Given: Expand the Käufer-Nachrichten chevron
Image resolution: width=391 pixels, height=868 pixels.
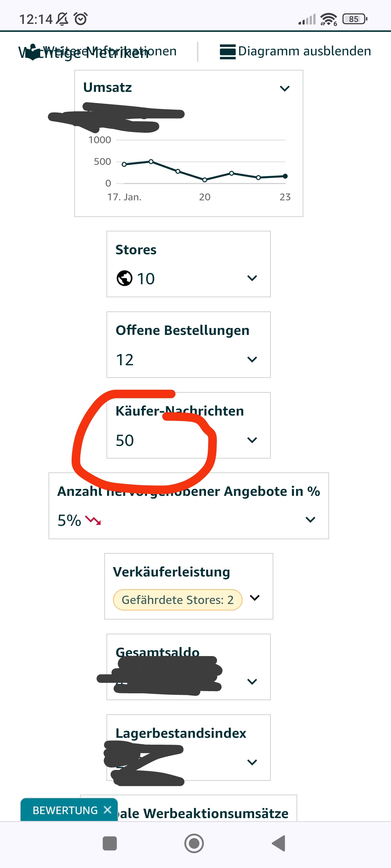Looking at the screenshot, I should click(x=252, y=440).
